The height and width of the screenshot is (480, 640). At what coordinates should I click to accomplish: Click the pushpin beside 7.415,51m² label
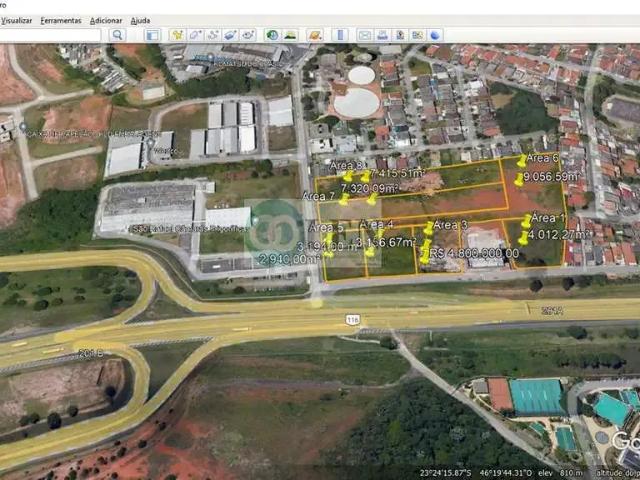[x=366, y=176]
